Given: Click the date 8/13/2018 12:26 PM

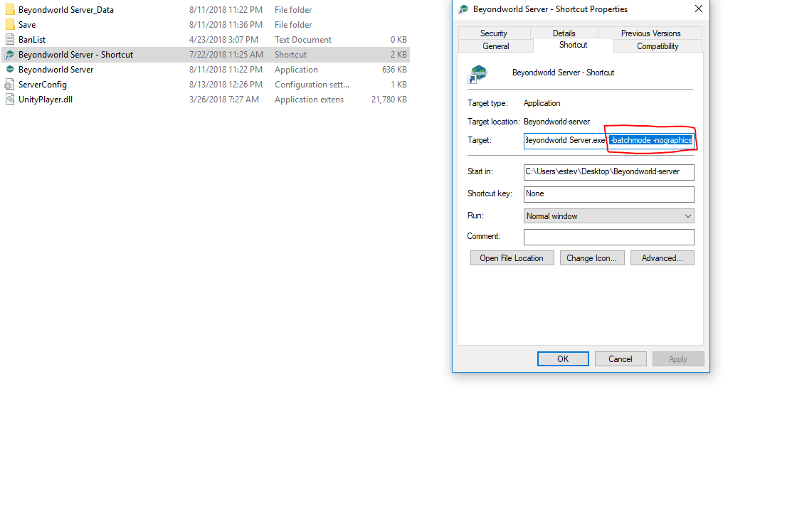Looking at the screenshot, I should coord(226,85).
